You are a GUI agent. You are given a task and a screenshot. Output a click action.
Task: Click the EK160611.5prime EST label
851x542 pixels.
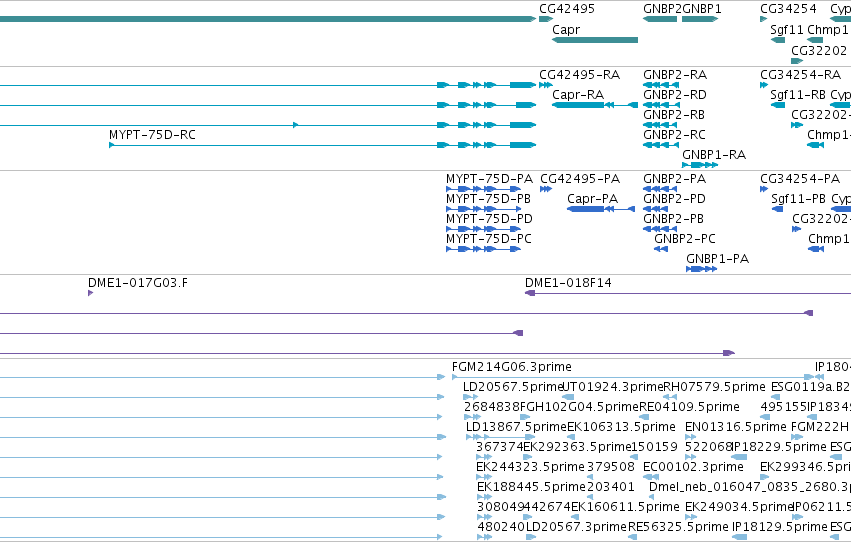625,507
